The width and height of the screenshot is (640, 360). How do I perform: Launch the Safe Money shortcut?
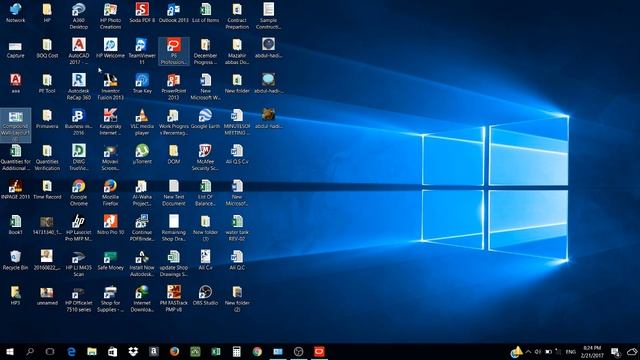[x=110, y=260]
